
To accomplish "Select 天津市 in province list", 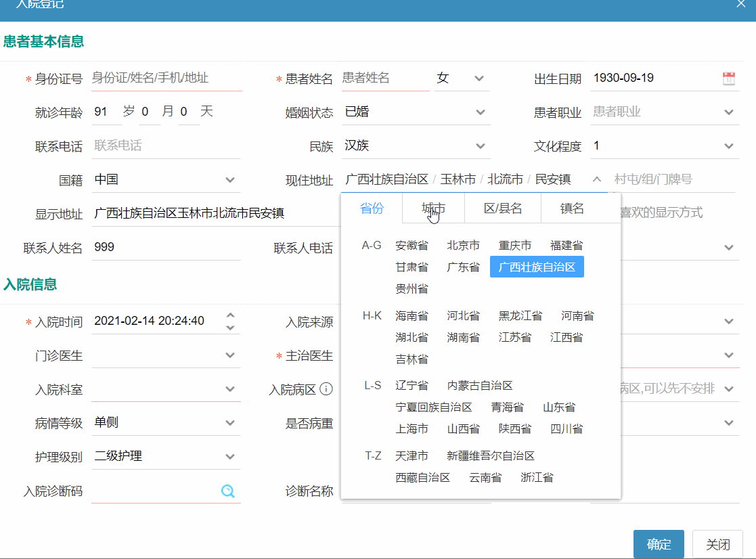I will click(412, 456).
